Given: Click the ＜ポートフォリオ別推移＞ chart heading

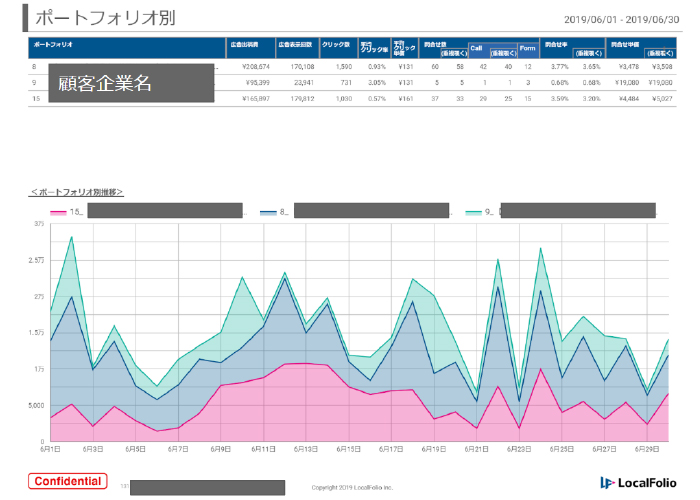Looking at the screenshot, I should click(76, 192).
